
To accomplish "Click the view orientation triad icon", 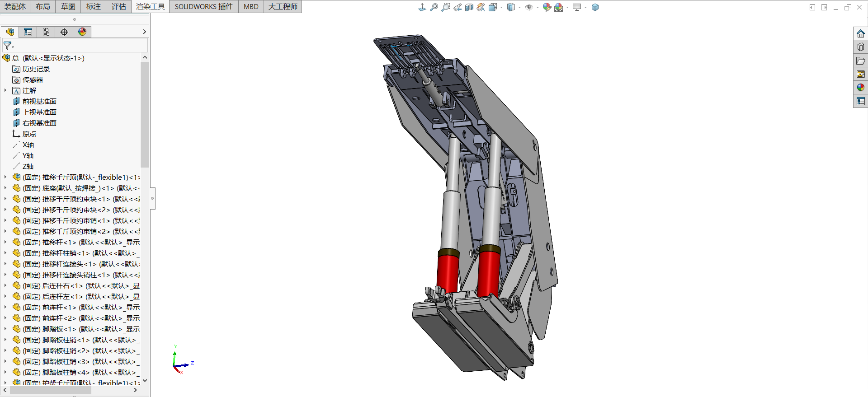I will pyautogui.click(x=422, y=7).
